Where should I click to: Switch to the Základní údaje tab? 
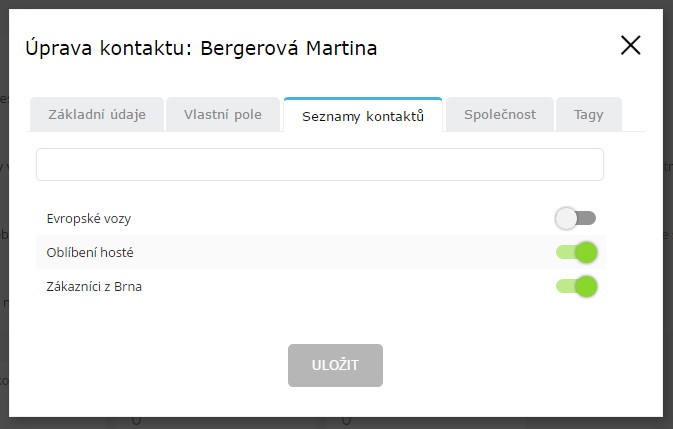tap(97, 115)
